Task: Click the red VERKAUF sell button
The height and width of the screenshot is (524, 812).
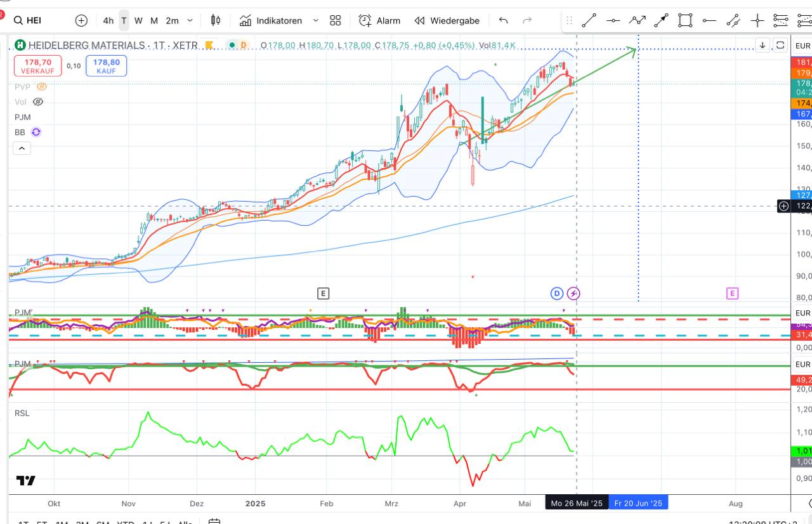Action: pos(38,66)
